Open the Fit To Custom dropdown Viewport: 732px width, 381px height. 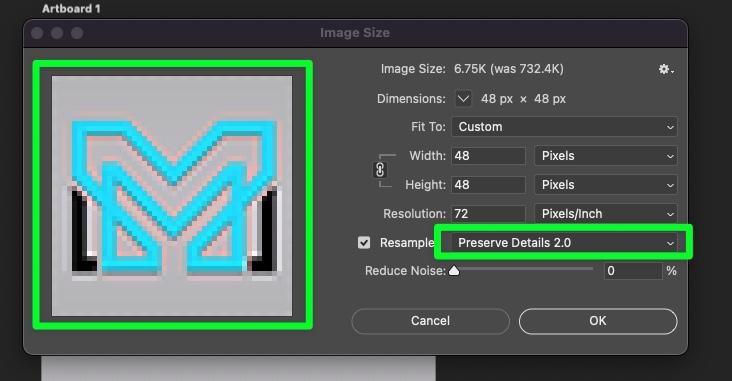tap(564, 127)
